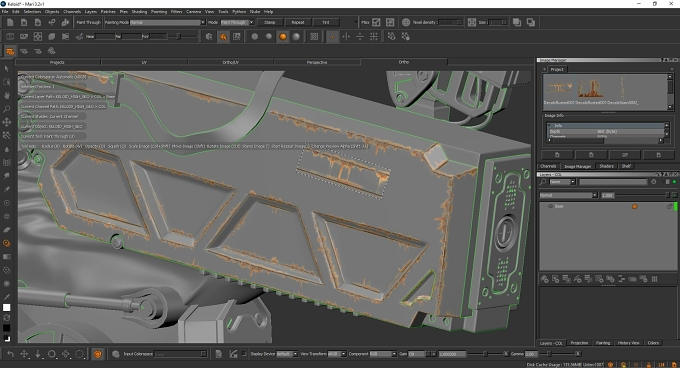
Task: Toggle the orange dot snapping button
Action: (332, 37)
